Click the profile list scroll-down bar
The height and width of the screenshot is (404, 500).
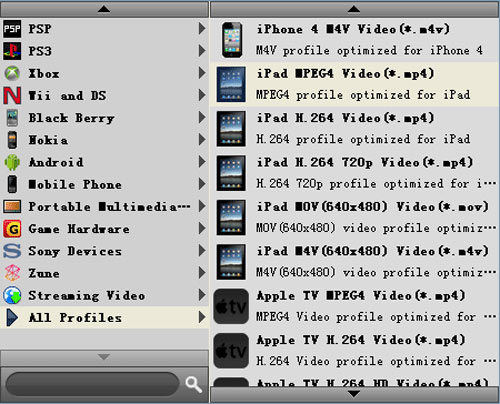click(354, 395)
